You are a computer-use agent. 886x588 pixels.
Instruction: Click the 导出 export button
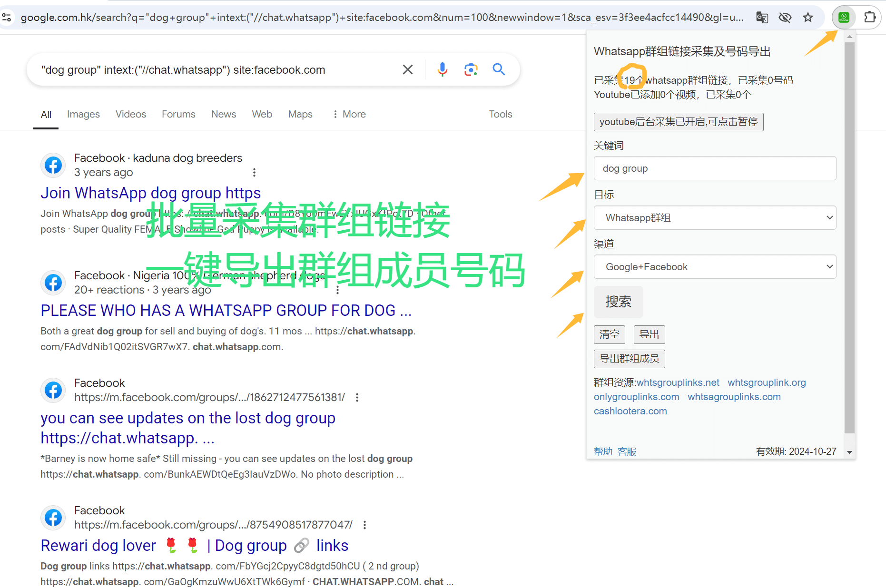649,334
